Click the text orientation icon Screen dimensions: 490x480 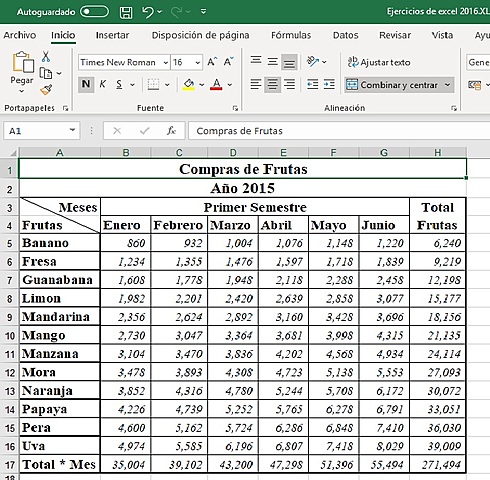click(313, 62)
